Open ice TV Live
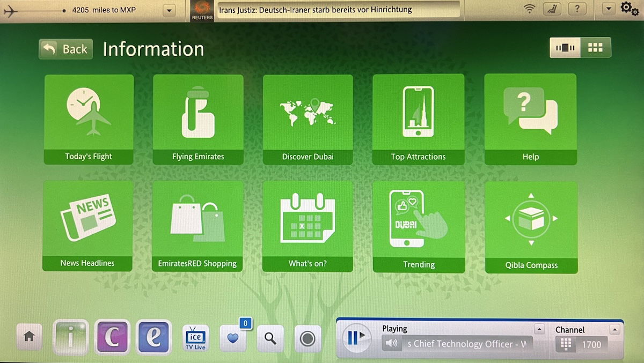 [x=195, y=338]
